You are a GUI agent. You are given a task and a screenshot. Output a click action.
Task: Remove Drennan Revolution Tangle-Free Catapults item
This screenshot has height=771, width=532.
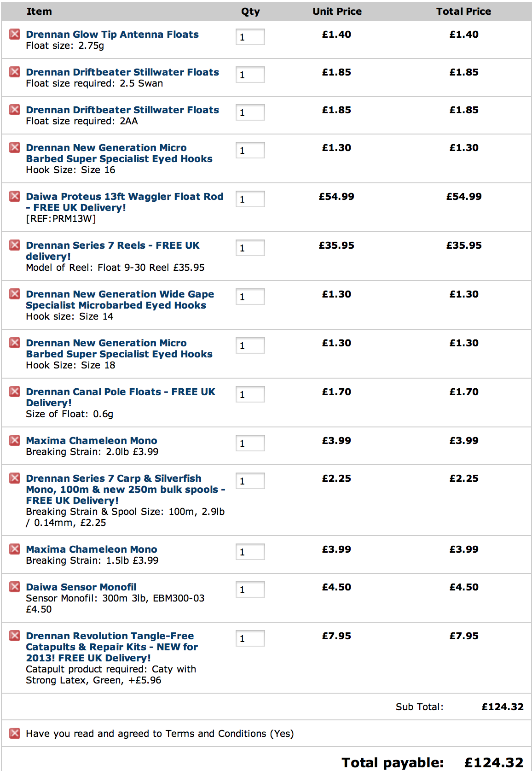coord(15,635)
